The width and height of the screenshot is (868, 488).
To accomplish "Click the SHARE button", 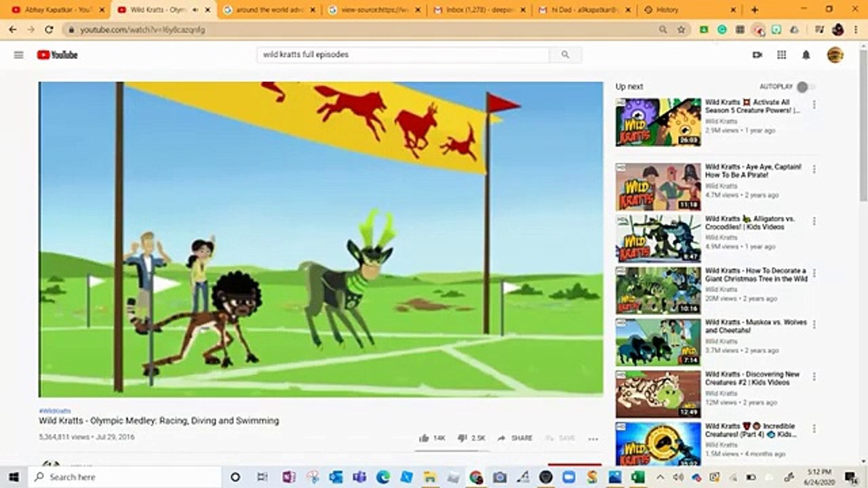I will 515,439.
